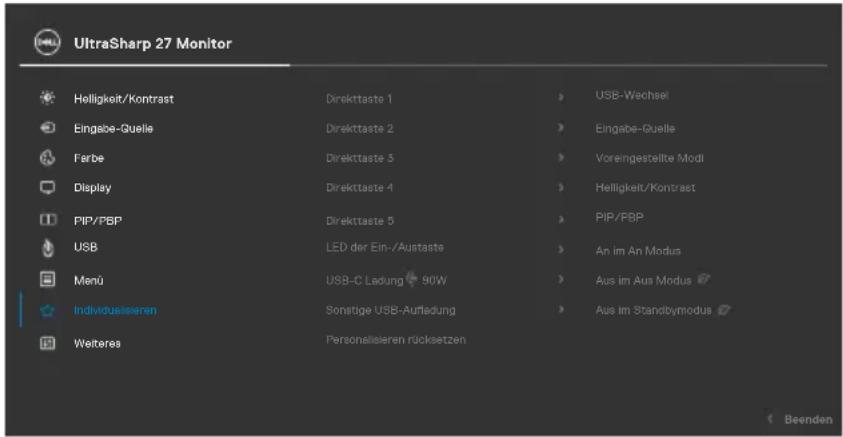Open the USB menu entry
The width and height of the screenshot is (843, 437).
(x=85, y=247)
